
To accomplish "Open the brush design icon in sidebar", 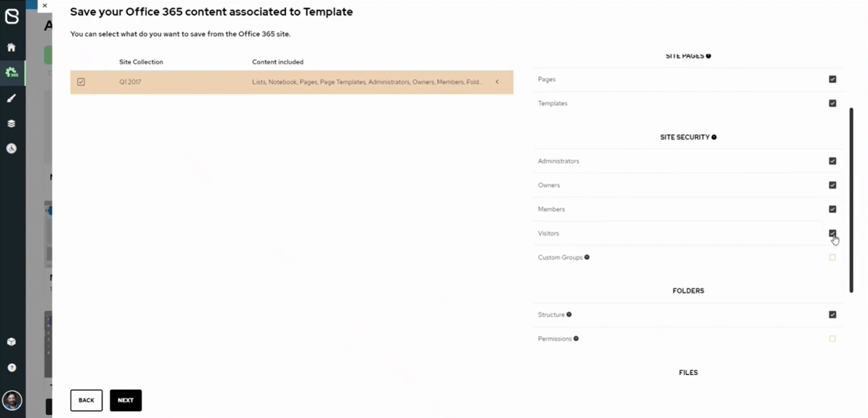I will (11, 98).
